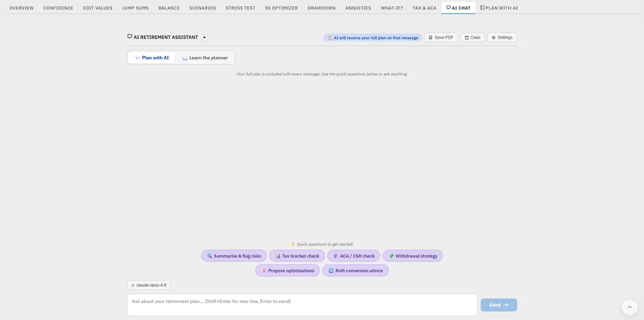Pick the ACA / CSR check quick question
Viewport: 644px width, 320px height.
coord(354,256)
